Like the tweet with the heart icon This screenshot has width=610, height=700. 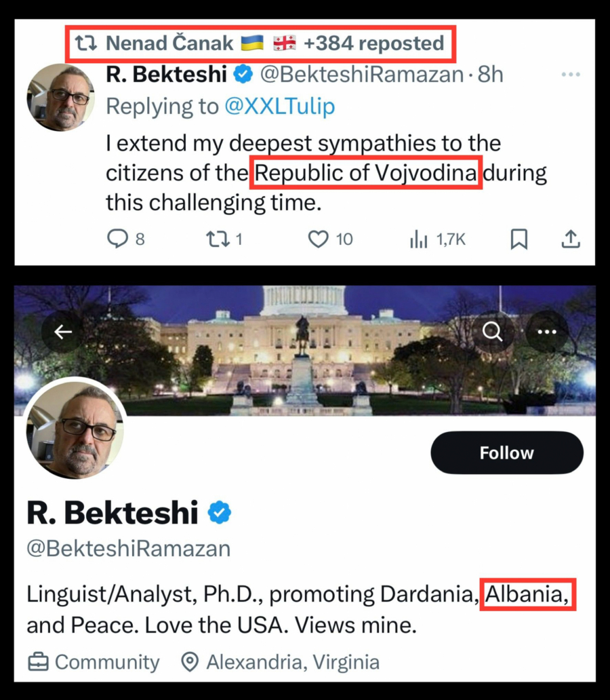[318, 239]
